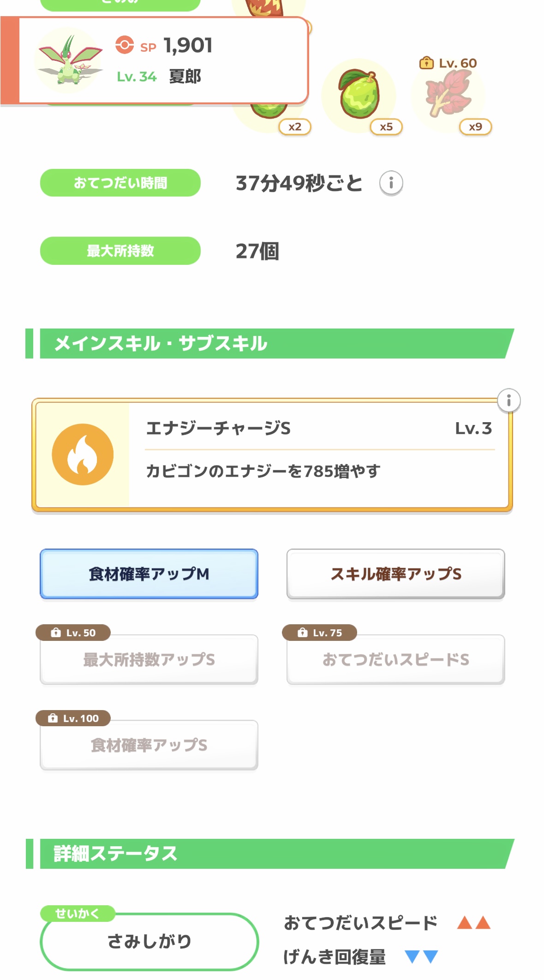The image size is (544, 980).
Task: Click the info icon beside helping time
Action: coord(391,183)
